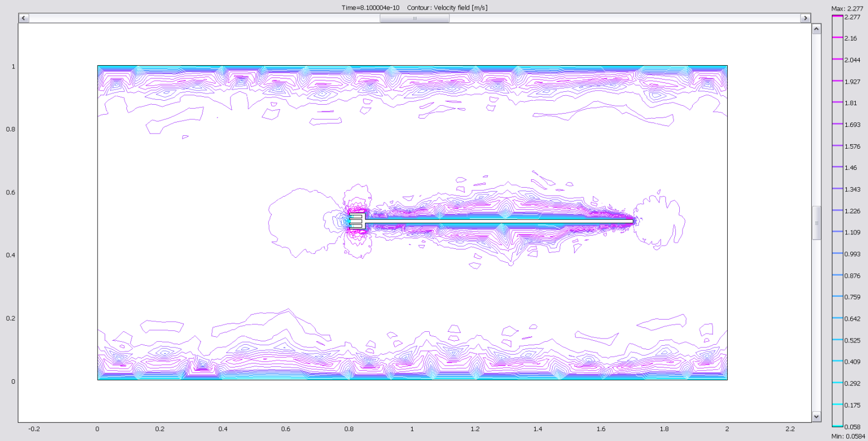This screenshot has width=868, height=441.
Task: Click the white fin geometry in plot center
Action: coord(491,222)
